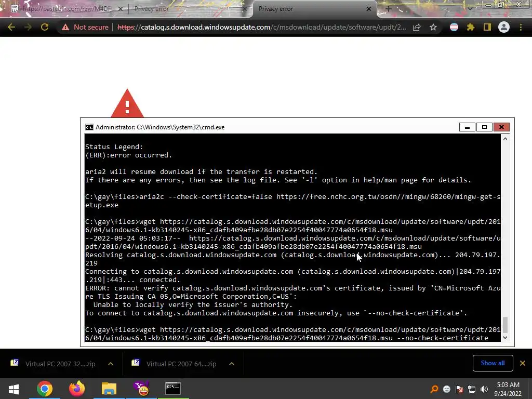Open the striped circle extension icon
Viewport: 532px width, 399px height.
(x=454, y=27)
